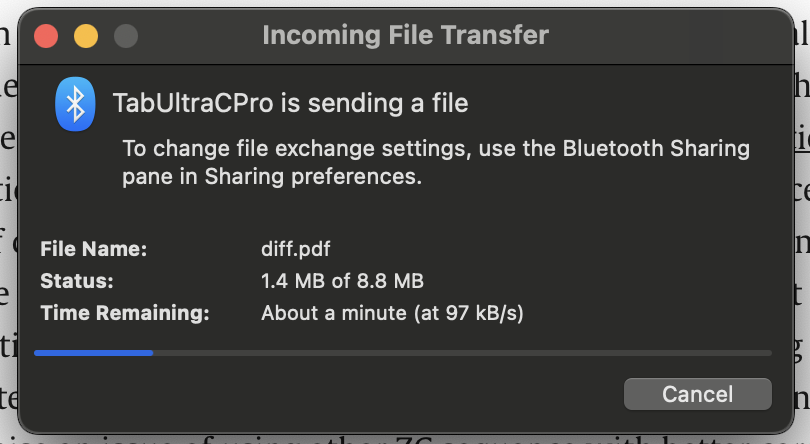Click the unfilled portion of the progress bar

click(460, 352)
